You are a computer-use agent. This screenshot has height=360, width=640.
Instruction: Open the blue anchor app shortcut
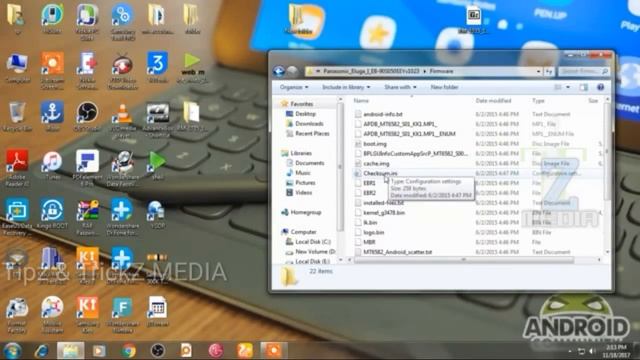point(52,116)
